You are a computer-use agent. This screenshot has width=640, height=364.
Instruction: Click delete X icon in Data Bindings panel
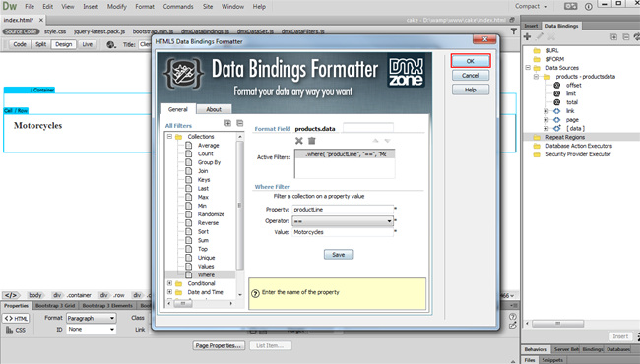[551, 37]
